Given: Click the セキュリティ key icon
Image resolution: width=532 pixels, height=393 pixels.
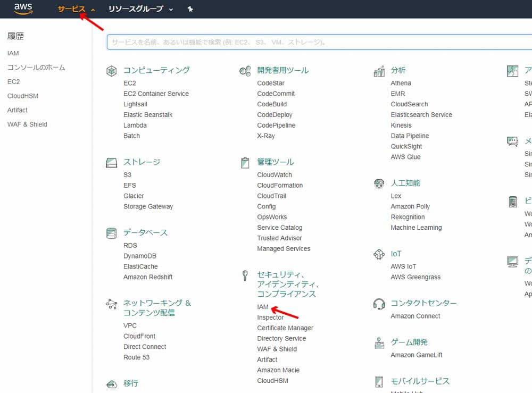Looking at the screenshot, I should [245, 275].
